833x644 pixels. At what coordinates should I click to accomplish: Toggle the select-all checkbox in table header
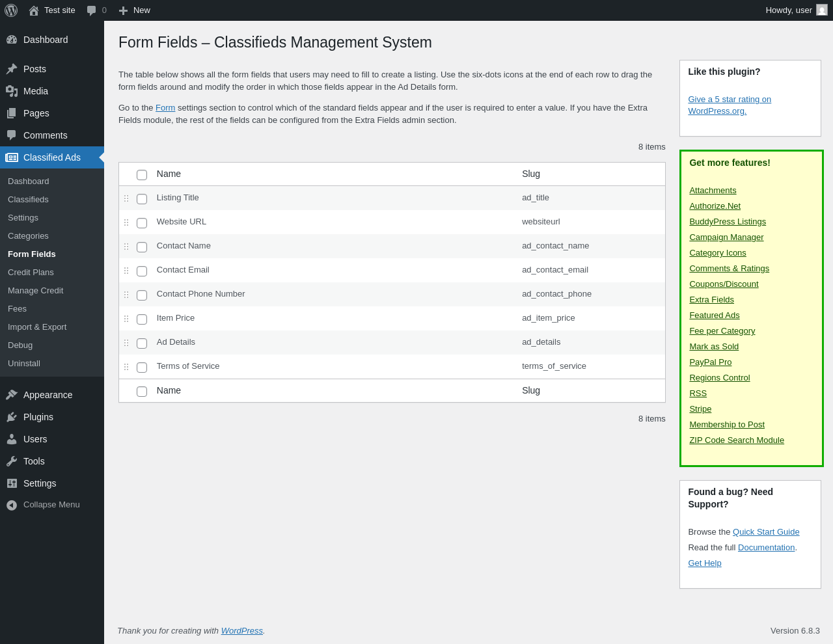click(142, 175)
